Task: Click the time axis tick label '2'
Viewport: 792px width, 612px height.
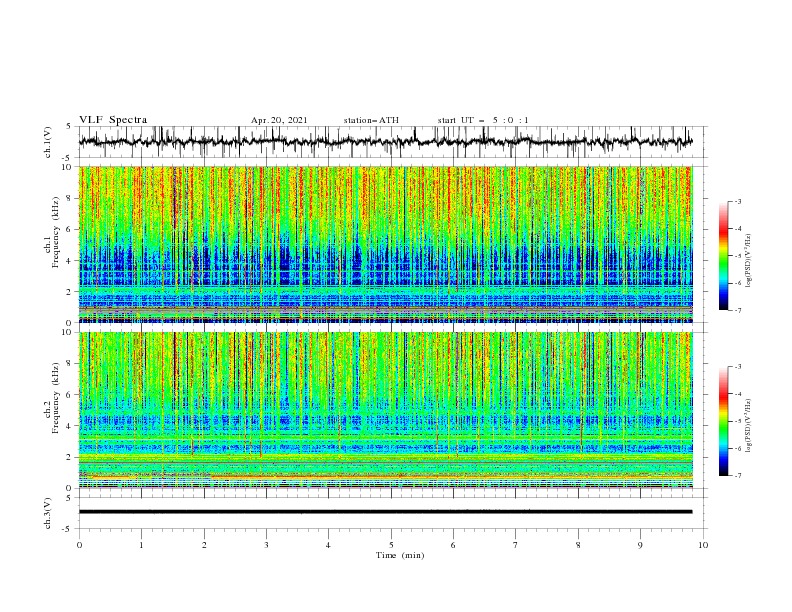Action: pyautogui.click(x=204, y=545)
